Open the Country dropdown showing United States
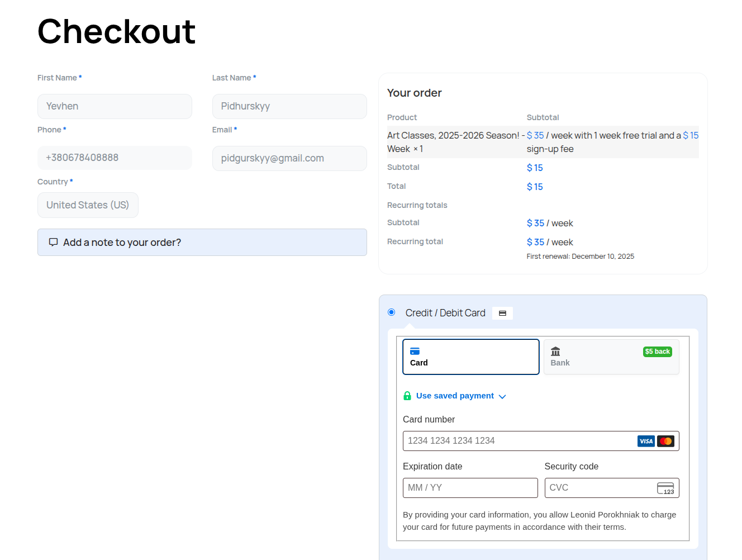The image size is (742, 560). pos(88,205)
